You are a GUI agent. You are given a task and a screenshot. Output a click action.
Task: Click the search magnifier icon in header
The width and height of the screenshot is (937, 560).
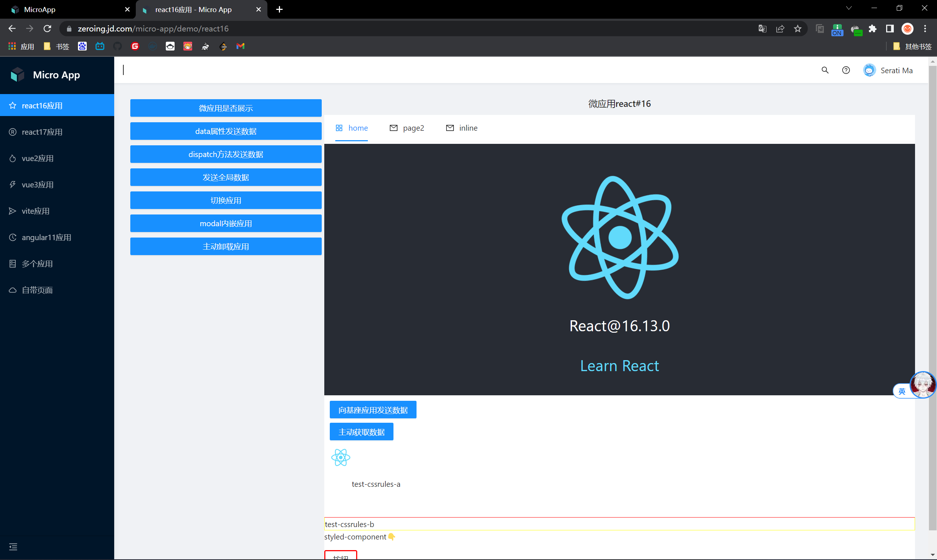point(825,70)
